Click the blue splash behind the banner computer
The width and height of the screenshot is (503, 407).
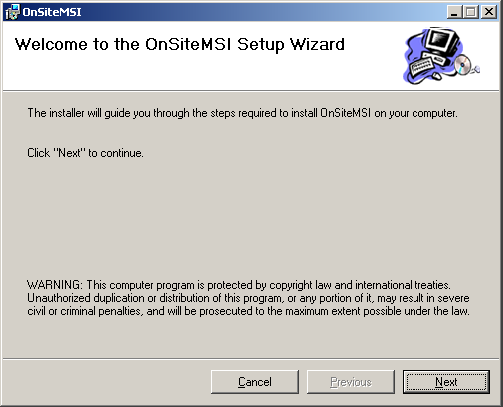pyautogui.click(x=412, y=50)
